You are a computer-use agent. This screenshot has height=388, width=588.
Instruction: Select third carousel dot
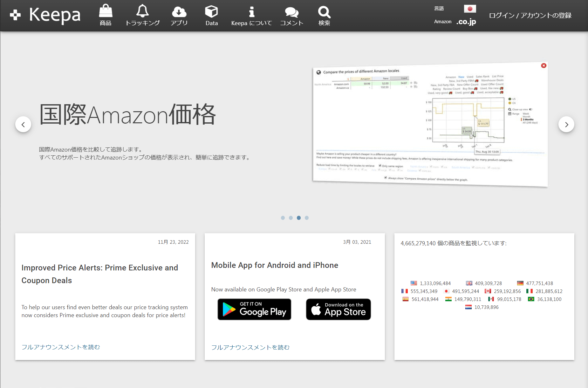click(x=299, y=218)
